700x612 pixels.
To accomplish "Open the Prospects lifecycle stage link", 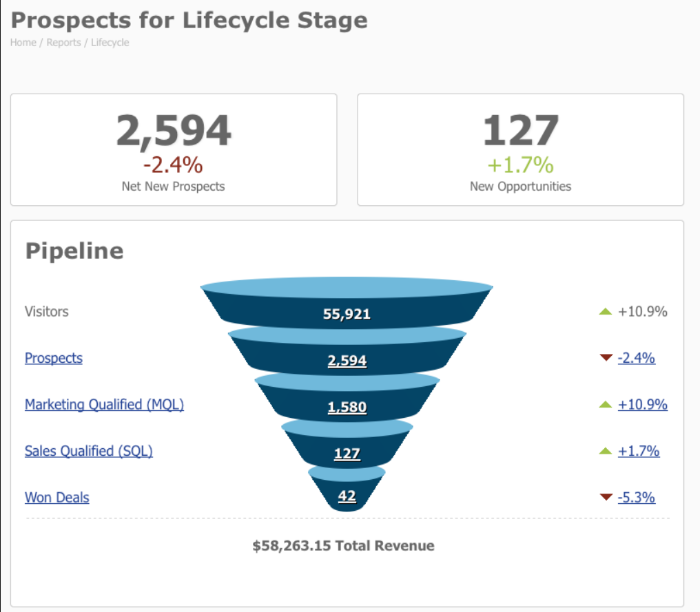I will click(53, 358).
